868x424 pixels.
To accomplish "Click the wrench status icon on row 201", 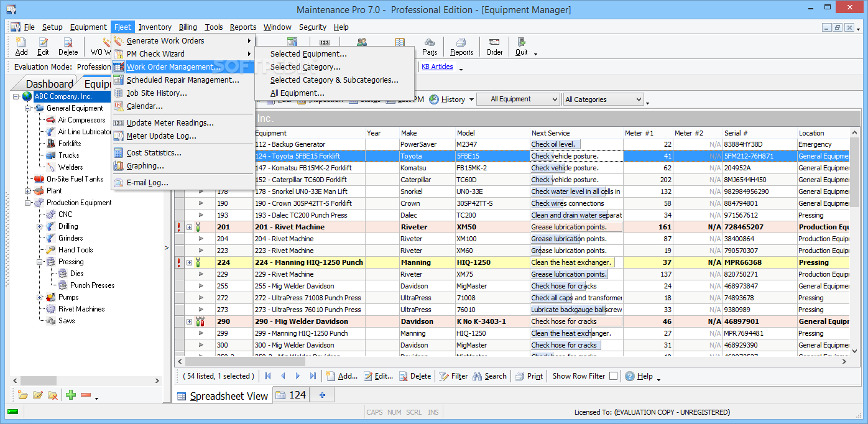I will coord(199,227).
